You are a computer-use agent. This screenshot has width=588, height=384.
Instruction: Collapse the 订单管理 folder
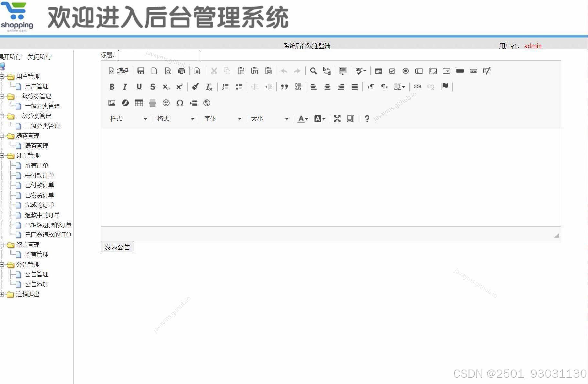(2, 156)
